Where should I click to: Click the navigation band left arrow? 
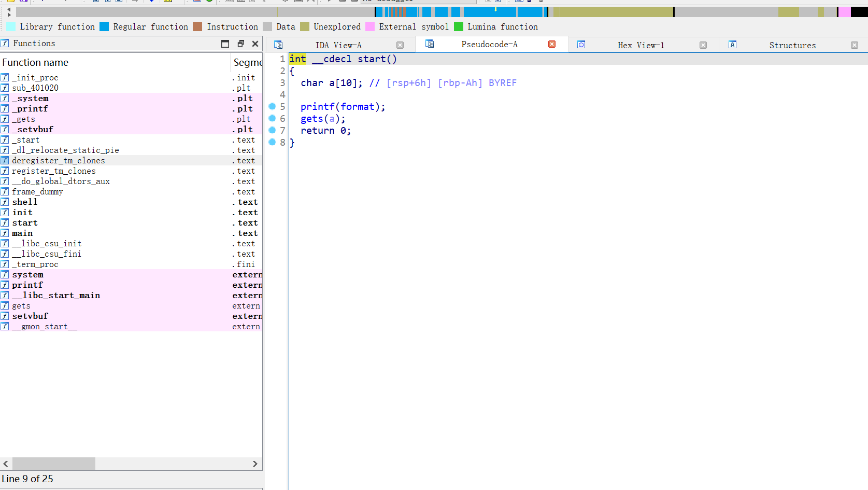pyautogui.click(x=9, y=10)
